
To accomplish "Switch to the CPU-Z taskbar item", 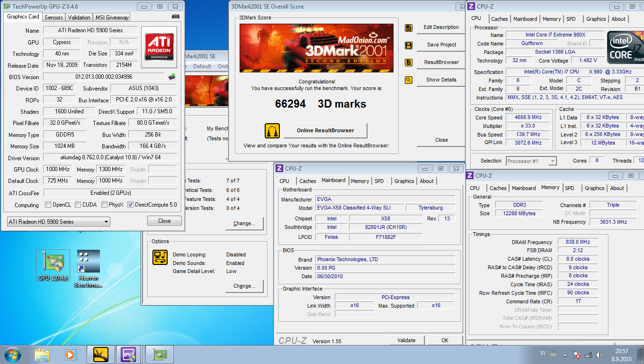I will tap(129, 355).
